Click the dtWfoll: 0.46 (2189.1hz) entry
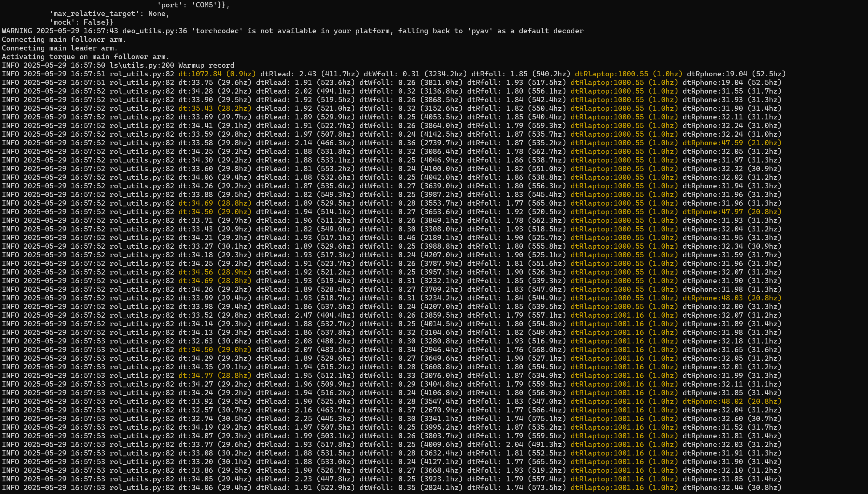This screenshot has width=868, height=494. 411,238
